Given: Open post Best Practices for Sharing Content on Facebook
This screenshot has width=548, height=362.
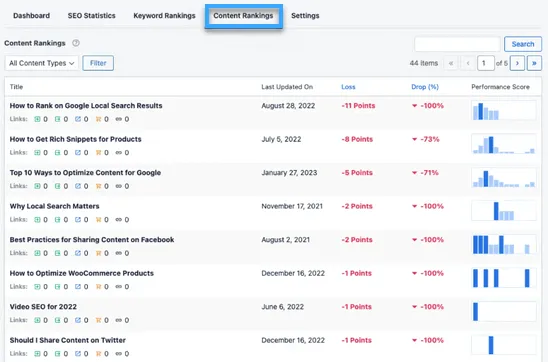Looking at the screenshot, I should pos(92,240).
